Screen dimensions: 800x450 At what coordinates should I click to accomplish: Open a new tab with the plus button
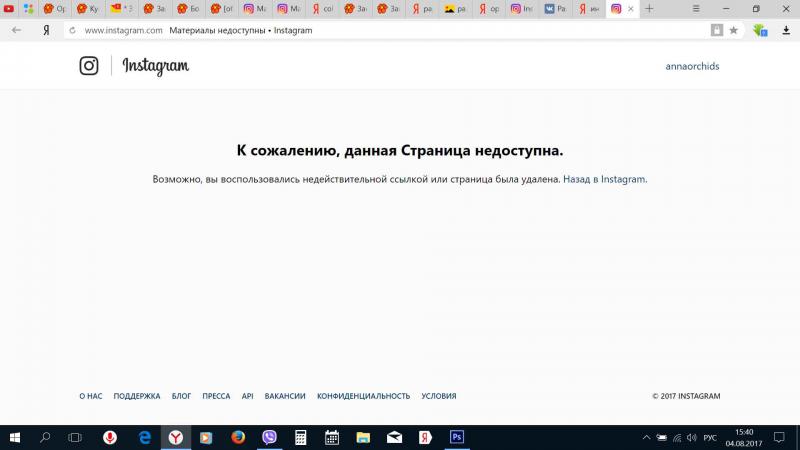click(650, 9)
